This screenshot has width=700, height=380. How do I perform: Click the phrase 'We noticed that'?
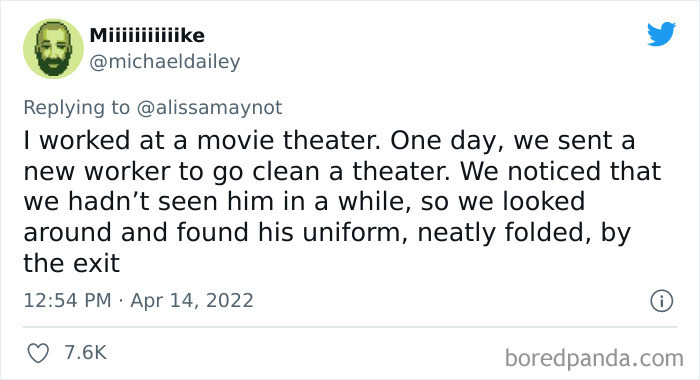[560, 171]
